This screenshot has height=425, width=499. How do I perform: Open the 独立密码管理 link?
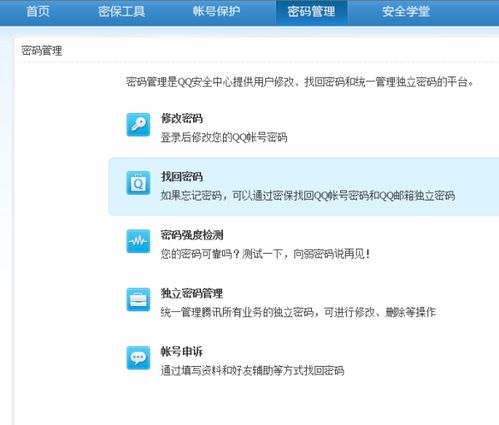coord(192,293)
